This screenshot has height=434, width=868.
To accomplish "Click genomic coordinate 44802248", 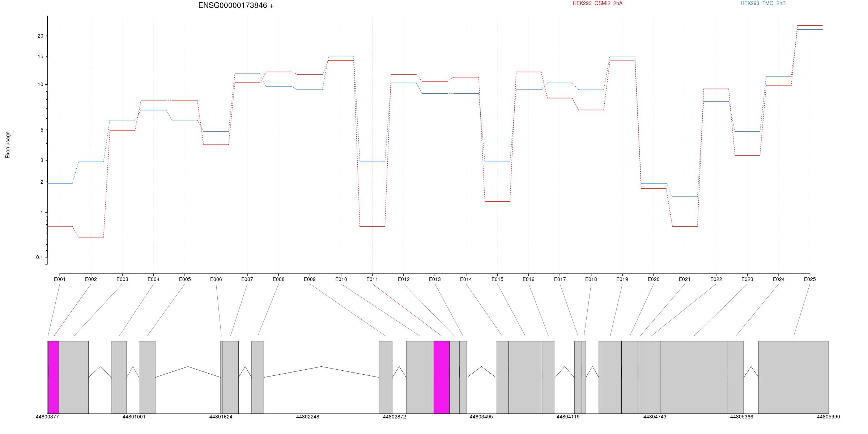I will [x=308, y=417].
